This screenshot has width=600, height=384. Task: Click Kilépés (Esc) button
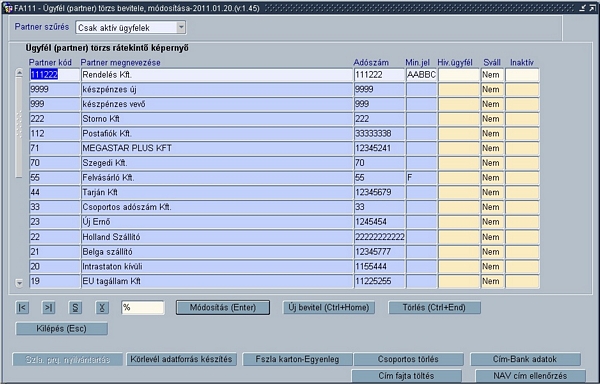tap(62, 329)
